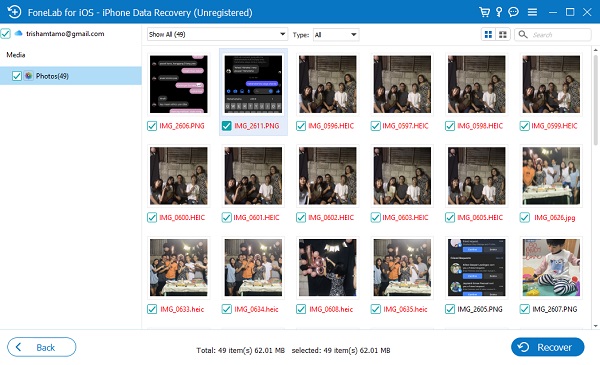Viewport: 600px width, 365px height.
Task: Click the Photos app icon in sidebar
Action: 29,75
